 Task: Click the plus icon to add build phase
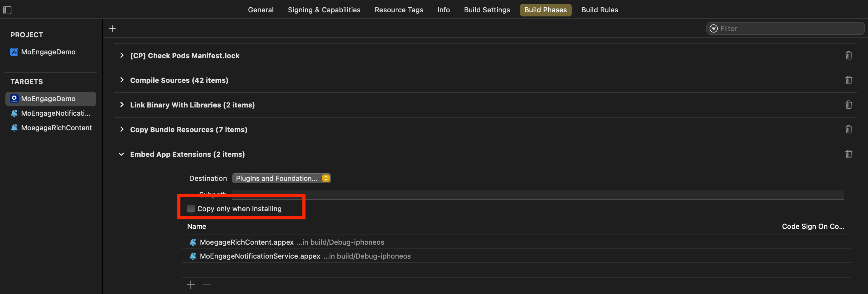coord(112,29)
